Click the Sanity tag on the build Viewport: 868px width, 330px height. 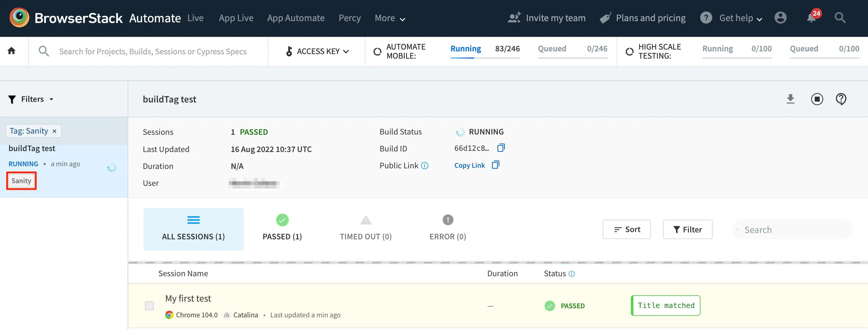click(x=21, y=181)
